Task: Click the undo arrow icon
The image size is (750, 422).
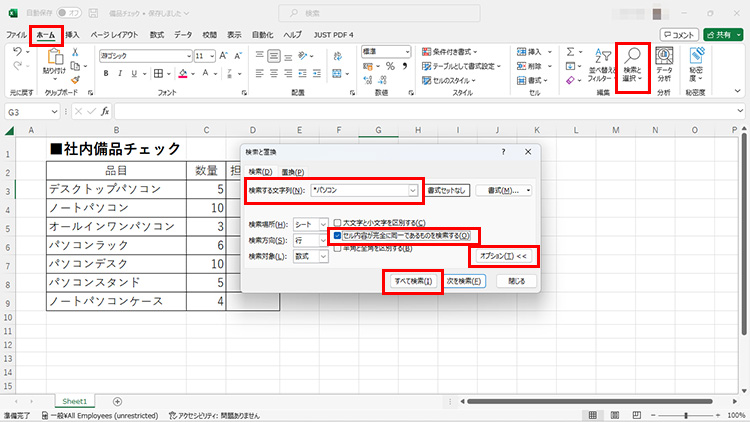Action: [x=17, y=51]
